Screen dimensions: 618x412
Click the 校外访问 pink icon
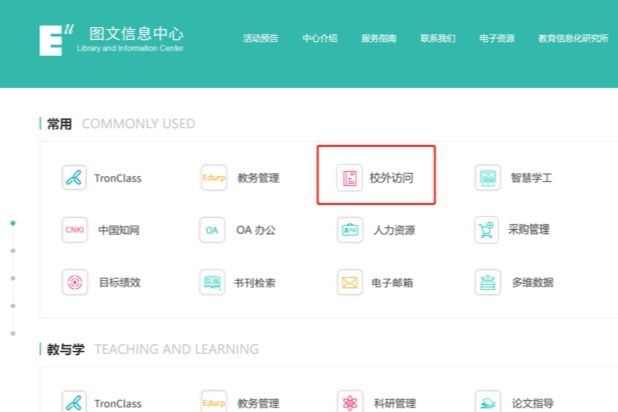pyautogui.click(x=350, y=178)
